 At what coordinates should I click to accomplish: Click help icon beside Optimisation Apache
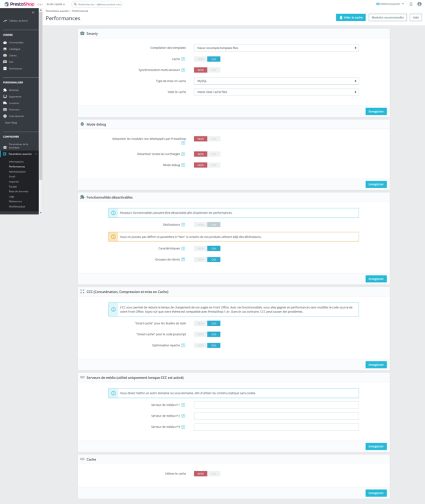(183, 345)
